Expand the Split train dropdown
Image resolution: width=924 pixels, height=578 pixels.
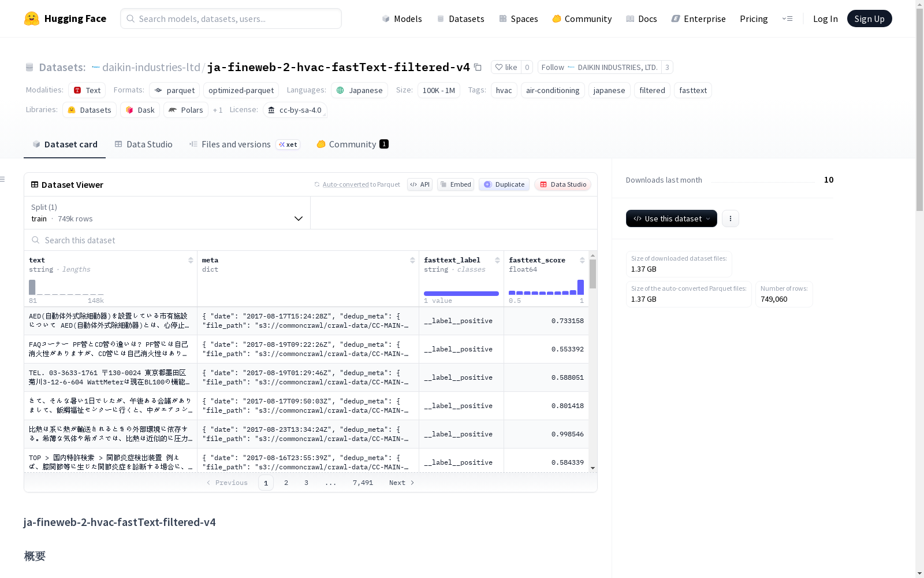point(167,213)
